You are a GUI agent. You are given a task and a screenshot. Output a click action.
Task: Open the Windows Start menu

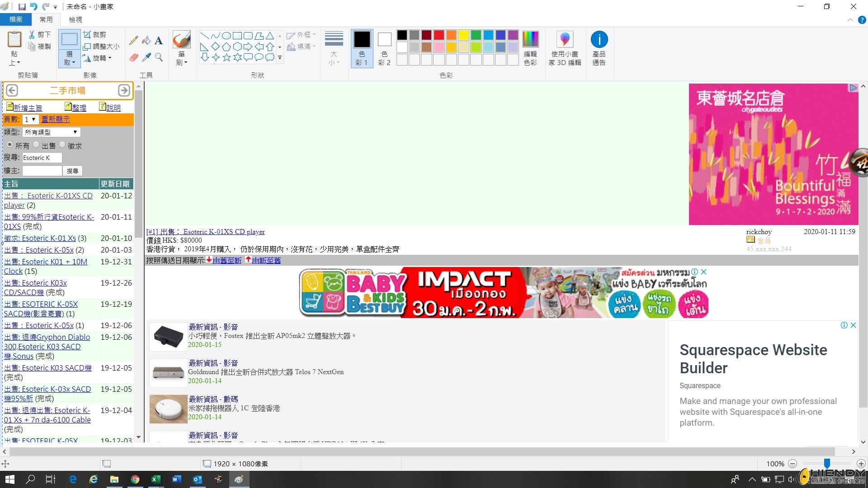coord(10,479)
